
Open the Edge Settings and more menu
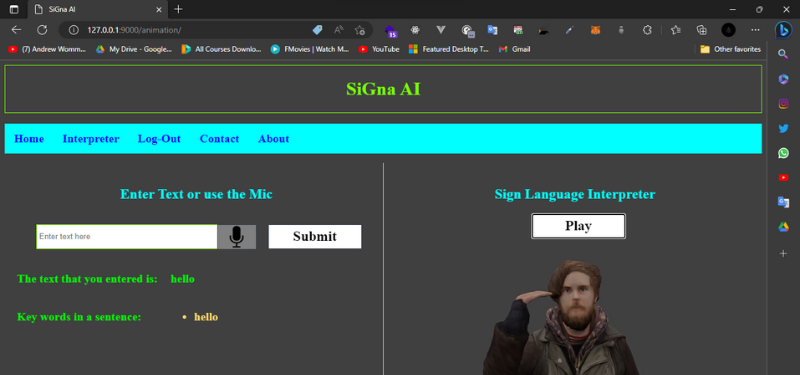pyautogui.click(x=755, y=30)
